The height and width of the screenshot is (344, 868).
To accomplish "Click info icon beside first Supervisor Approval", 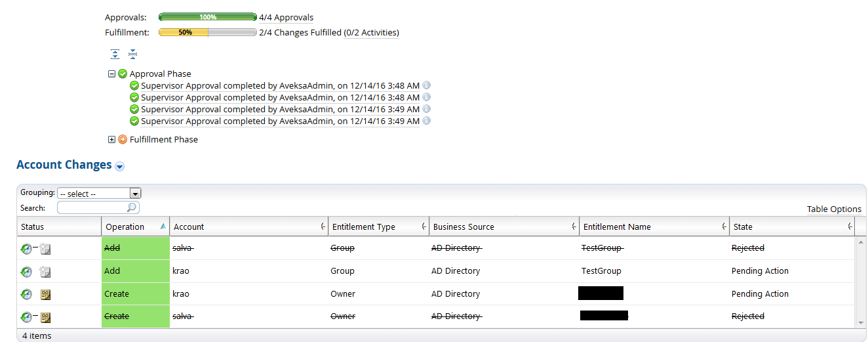I will [426, 85].
